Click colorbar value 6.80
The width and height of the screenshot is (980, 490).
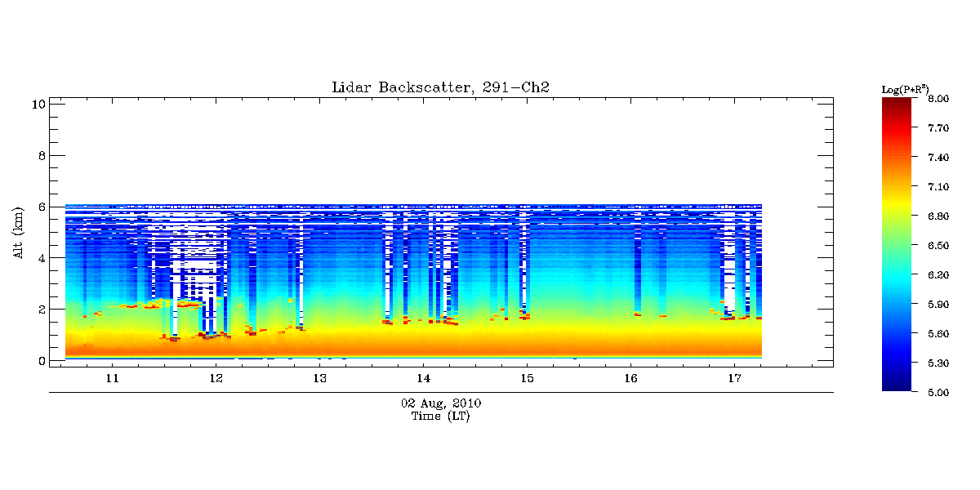click(938, 216)
